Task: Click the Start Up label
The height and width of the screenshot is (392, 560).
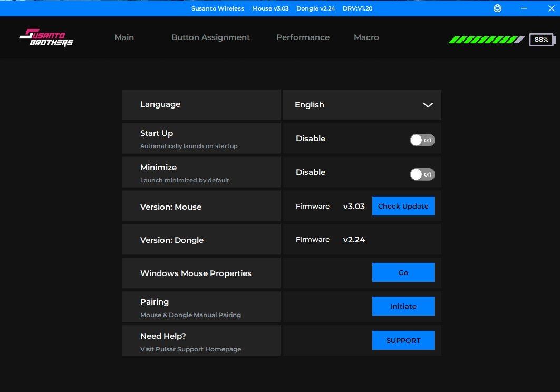Action: pos(157,133)
